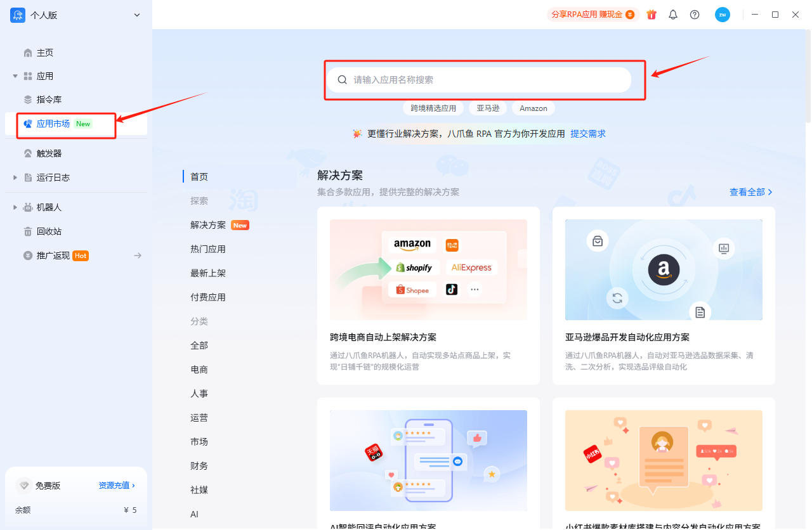This screenshot has height=530, width=812.
Task: Open the 小红书爆款素材库 solution thumbnail
Action: (664, 460)
